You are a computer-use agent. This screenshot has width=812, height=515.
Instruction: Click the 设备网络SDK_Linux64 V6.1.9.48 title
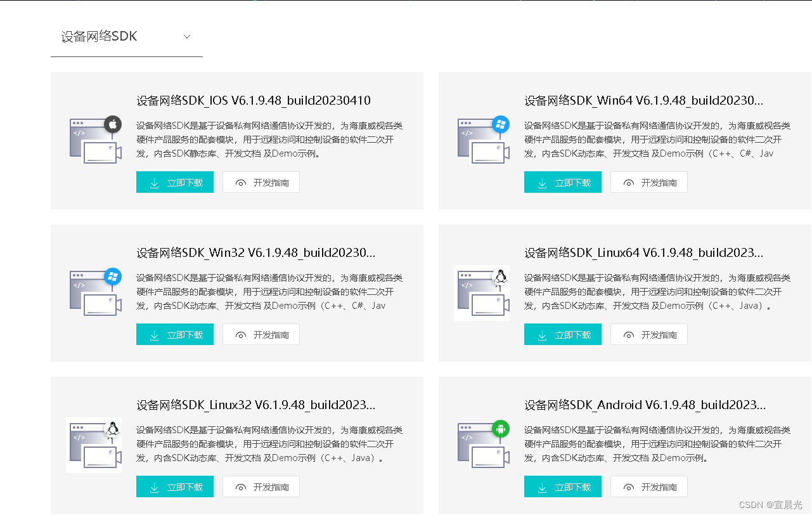click(x=644, y=252)
